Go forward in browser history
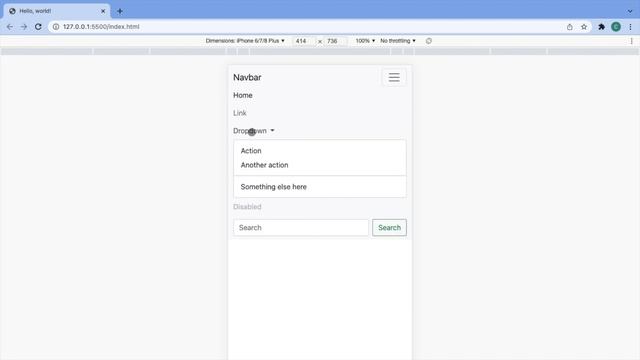The image size is (640, 360). coord(24,27)
